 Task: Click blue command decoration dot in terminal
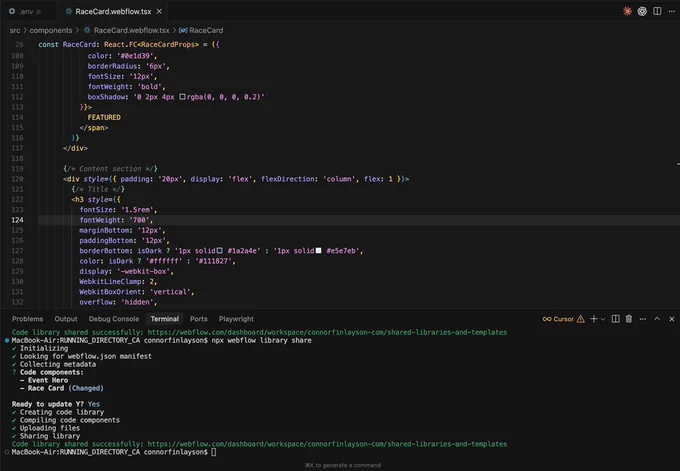7,340
